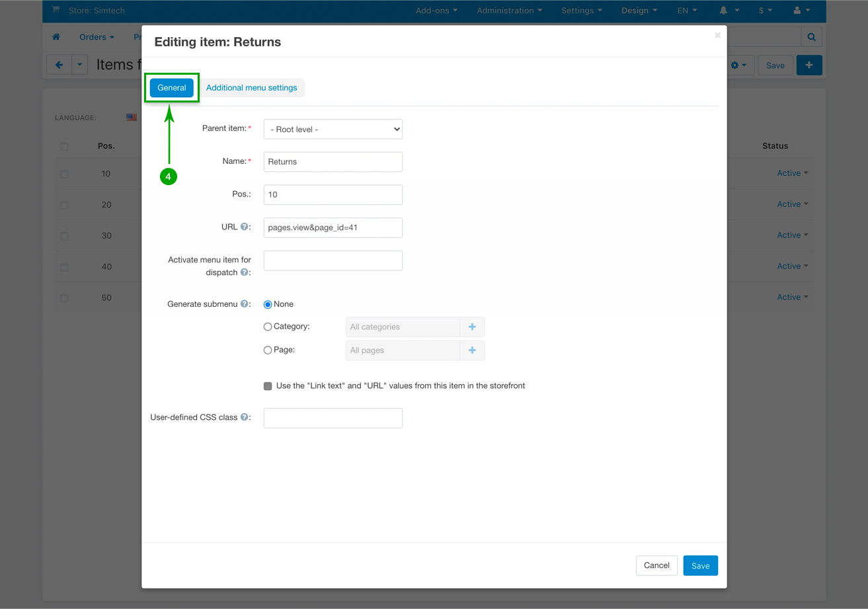This screenshot has width=868, height=609.
Task: Click the search magnifier icon
Action: coord(811,37)
